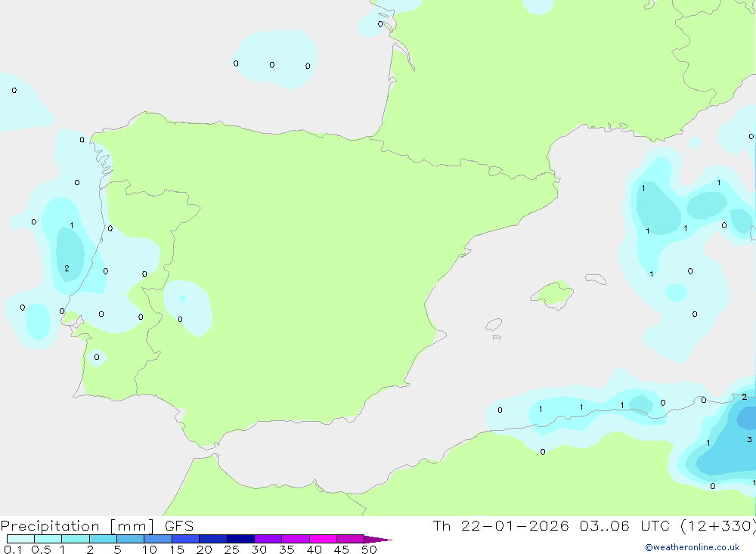Select the 40–45 mm magenta swatch

[323, 539]
